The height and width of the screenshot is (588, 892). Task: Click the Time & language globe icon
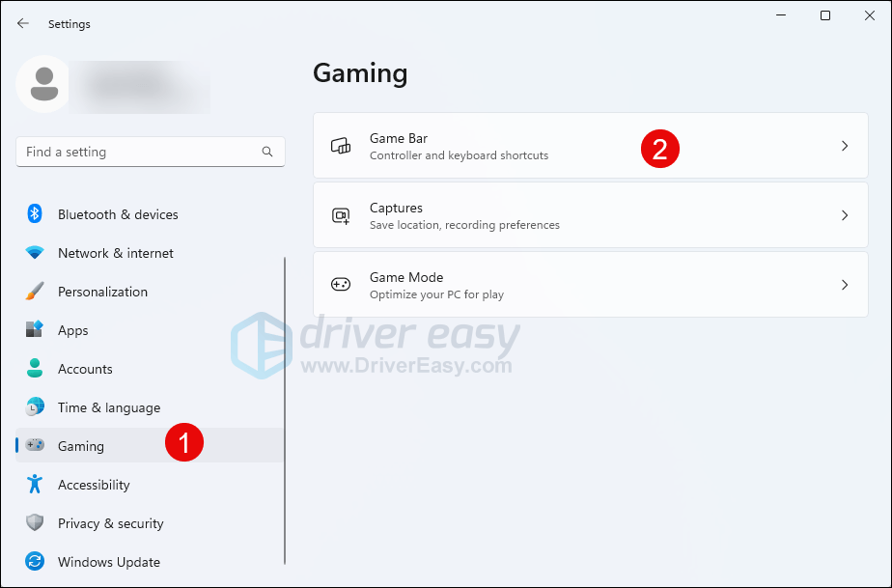[35, 407]
